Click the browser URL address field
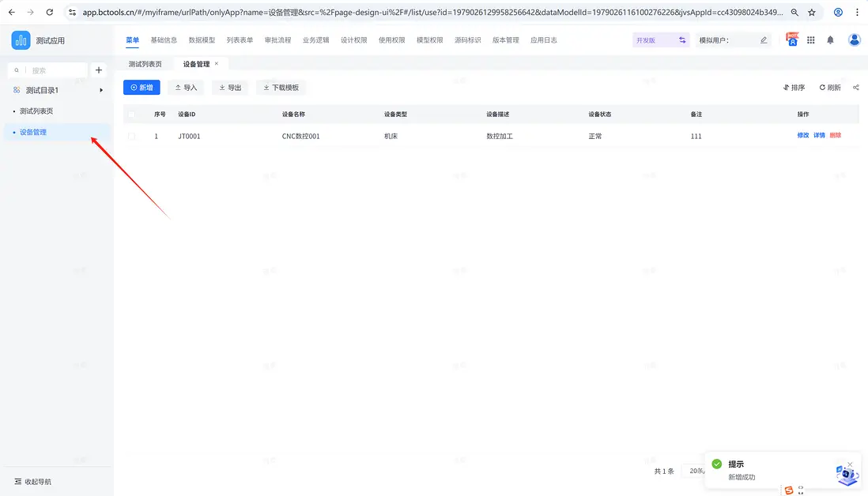868x496 pixels. point(433,12)
